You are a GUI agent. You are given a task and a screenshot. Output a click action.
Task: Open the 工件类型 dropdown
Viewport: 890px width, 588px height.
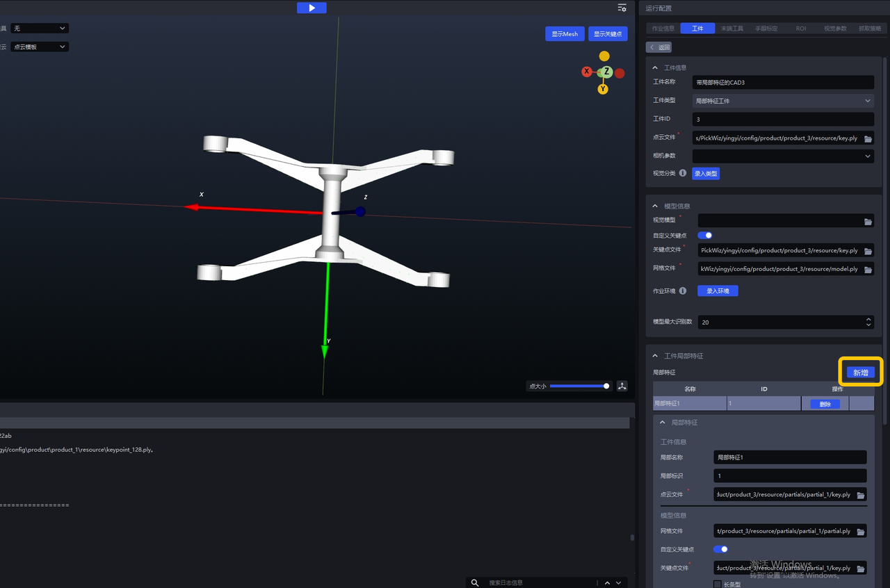[x=783, y=101]
